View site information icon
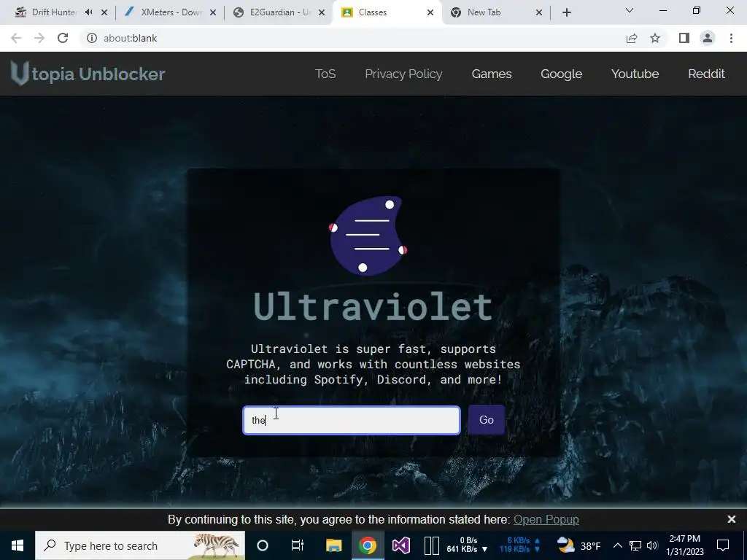 click(x=91, y=38)
